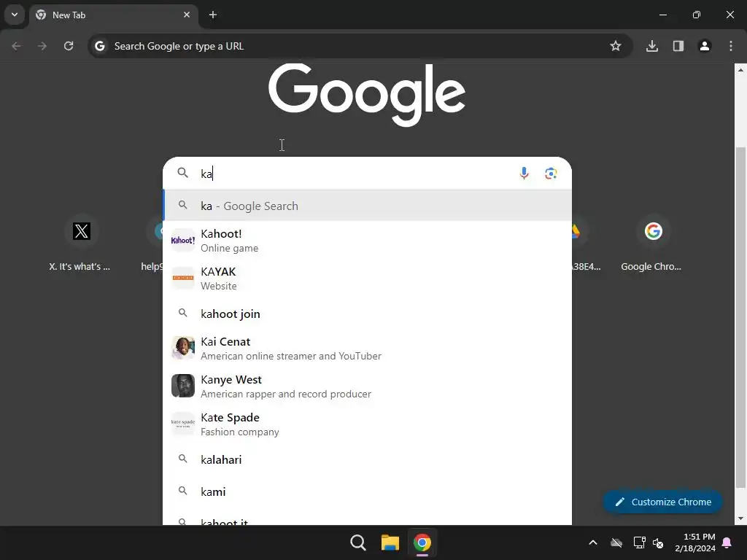747x560 pixels.
Task: Open Chrome three-dot menu
Action: click(731, 46)
